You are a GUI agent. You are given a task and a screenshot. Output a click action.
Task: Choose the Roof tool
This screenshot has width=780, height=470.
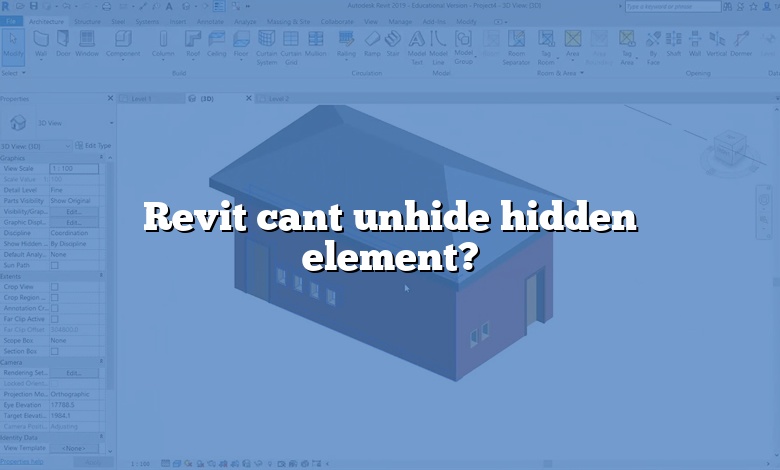[193, 45]
